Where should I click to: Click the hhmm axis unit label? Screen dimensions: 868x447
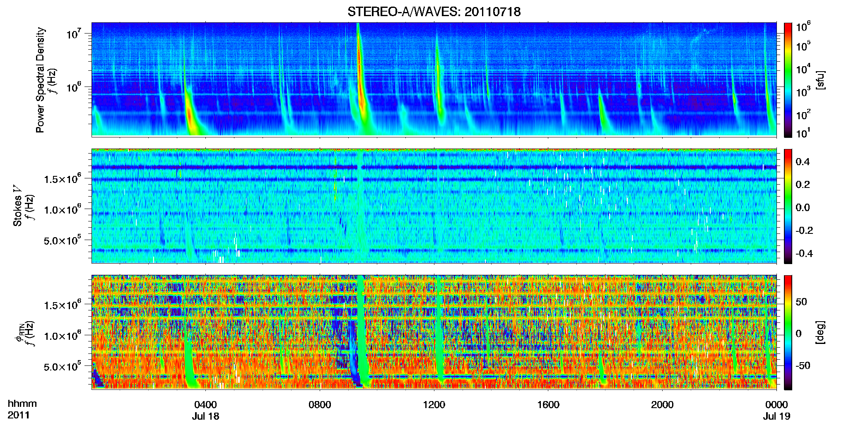click(22, 404)
